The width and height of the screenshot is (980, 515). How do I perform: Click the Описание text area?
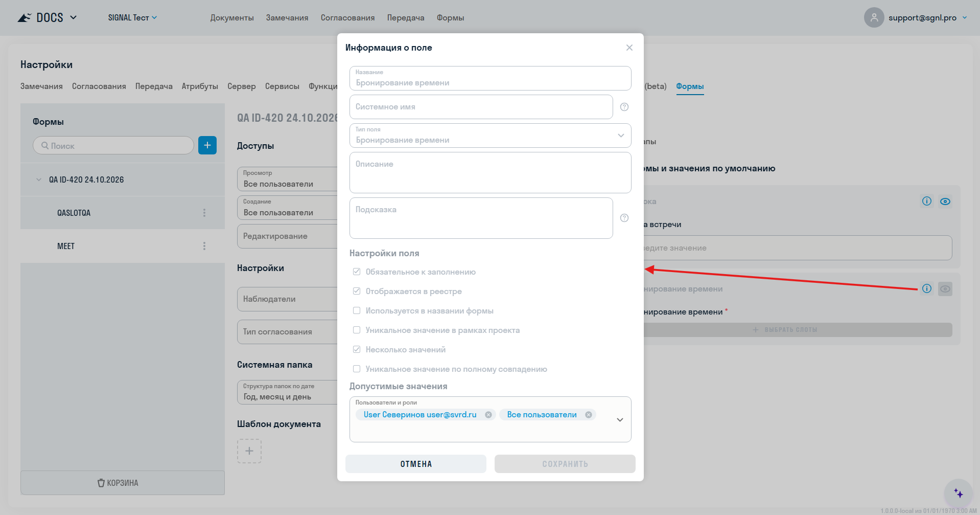[491, 172]
